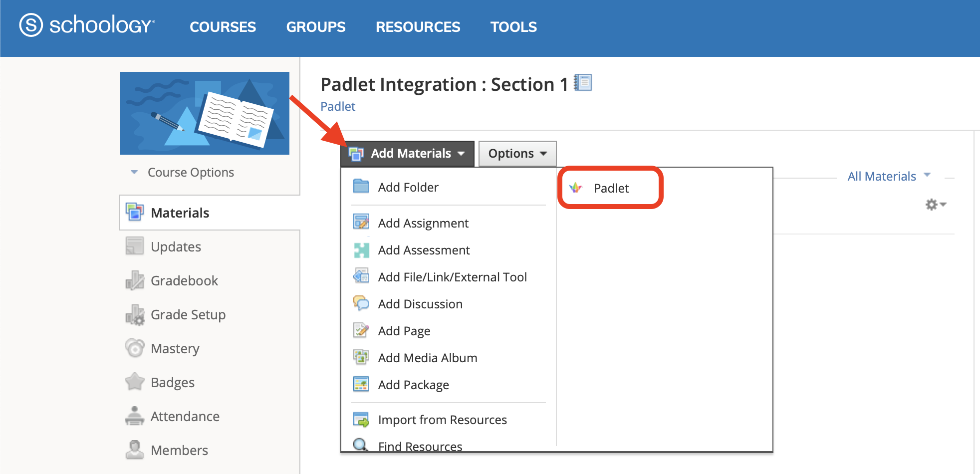The image size is (980, 474).
Task: Click the Padlet app icon
Action: pyautogui.click(x=576, y=188)
